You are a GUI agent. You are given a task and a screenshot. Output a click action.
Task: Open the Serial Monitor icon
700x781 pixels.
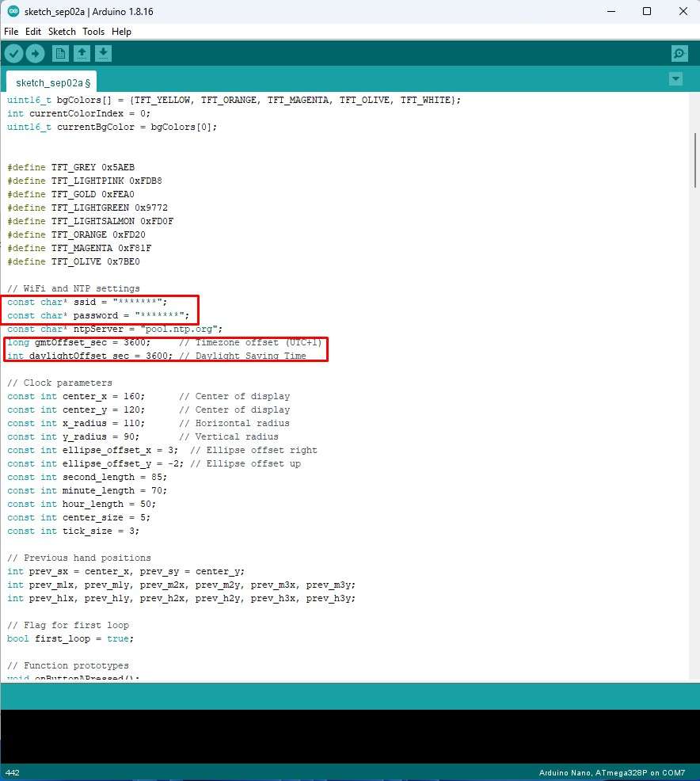pyautogui.click(x=679, y=53)
